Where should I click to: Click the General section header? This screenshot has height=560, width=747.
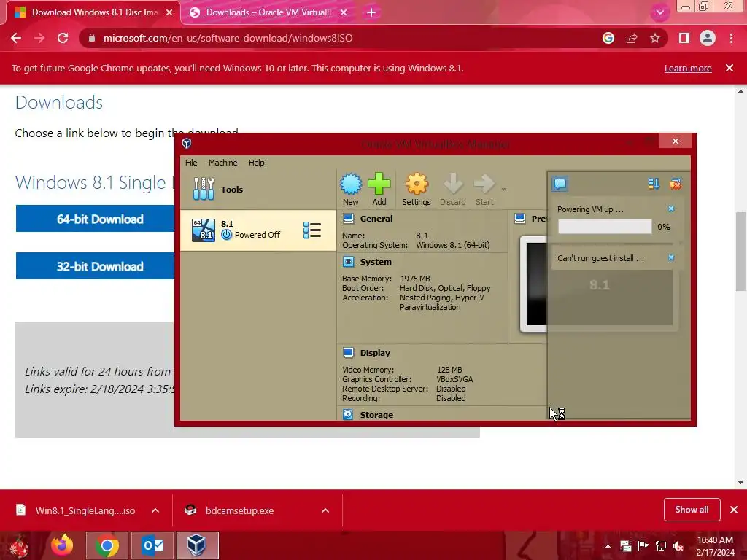click(376, 219)
